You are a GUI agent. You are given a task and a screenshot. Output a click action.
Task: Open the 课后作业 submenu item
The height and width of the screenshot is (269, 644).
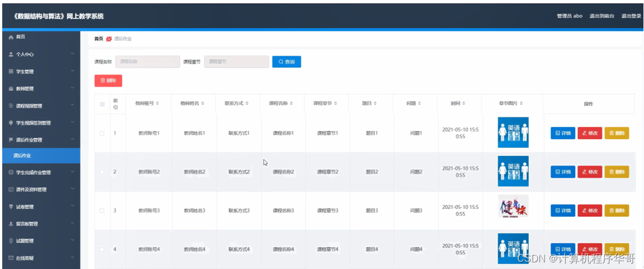tap(41, 156)
